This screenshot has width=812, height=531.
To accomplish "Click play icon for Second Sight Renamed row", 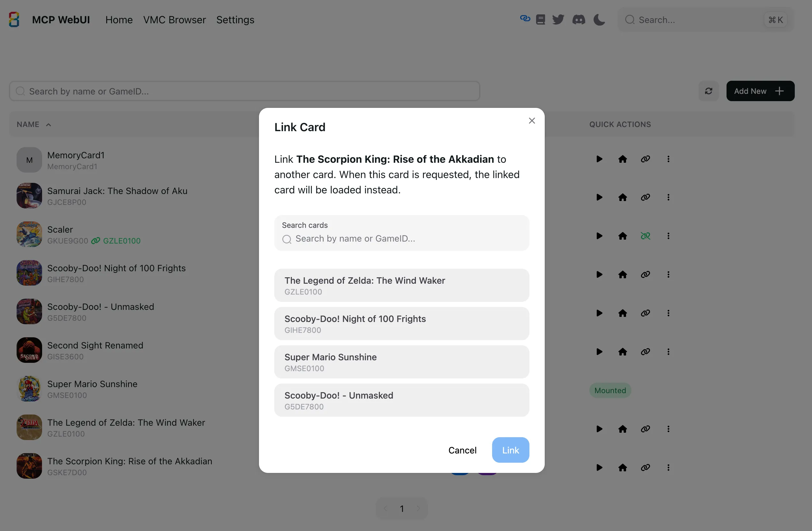I will click(x=599, y=351).
